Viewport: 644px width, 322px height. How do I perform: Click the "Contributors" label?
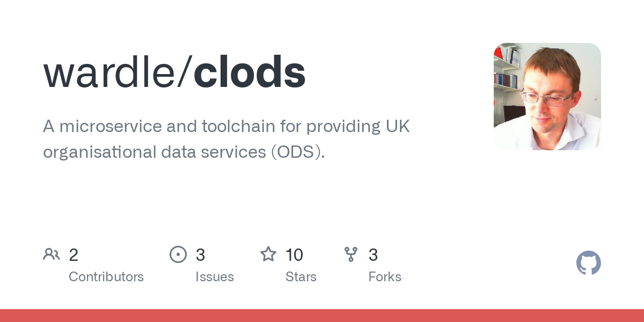click(106, 277)
